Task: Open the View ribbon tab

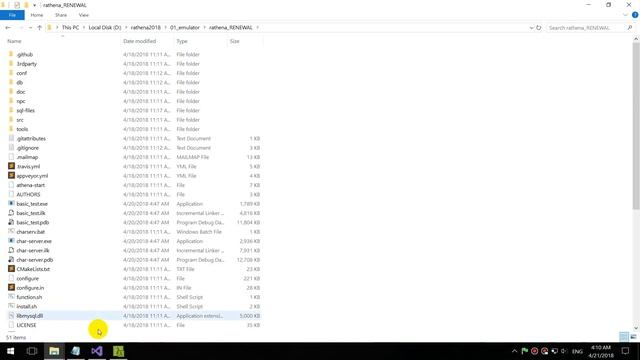Action: (84, 15)
